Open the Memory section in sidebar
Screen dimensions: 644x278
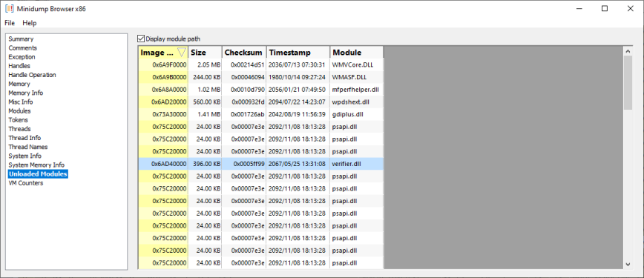click(19, 85)
